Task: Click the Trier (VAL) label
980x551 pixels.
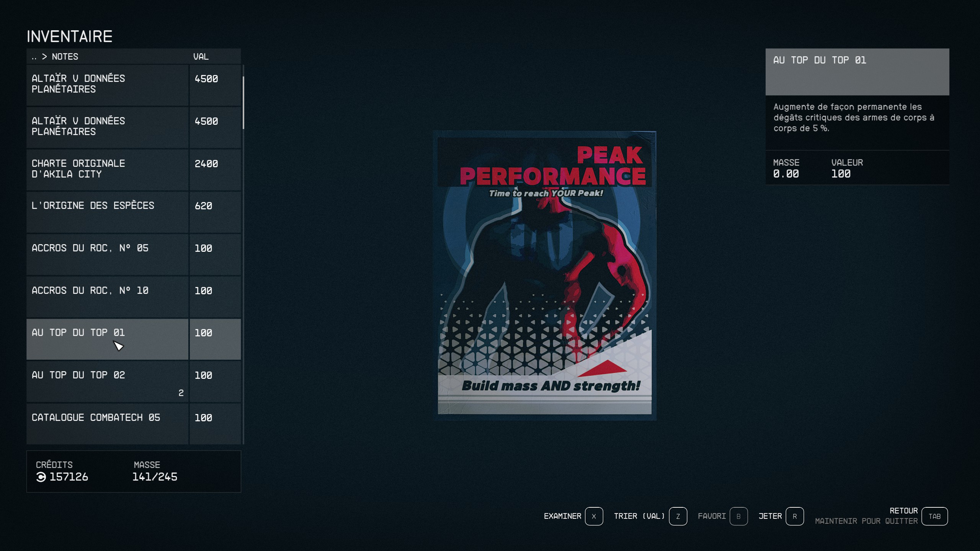Action: (x=639, y=516)
